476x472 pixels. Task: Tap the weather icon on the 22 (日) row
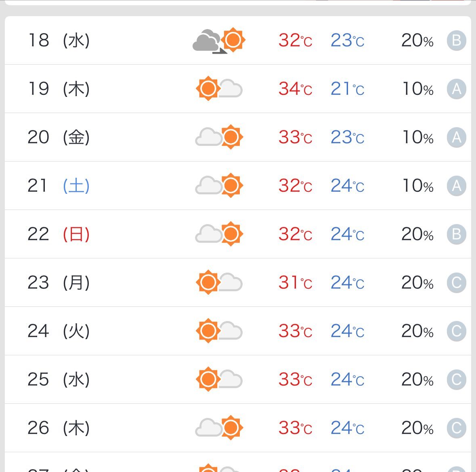(x=219, y=234)
